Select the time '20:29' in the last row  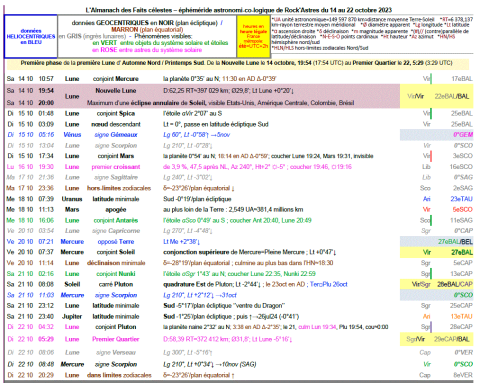point(46,375)
